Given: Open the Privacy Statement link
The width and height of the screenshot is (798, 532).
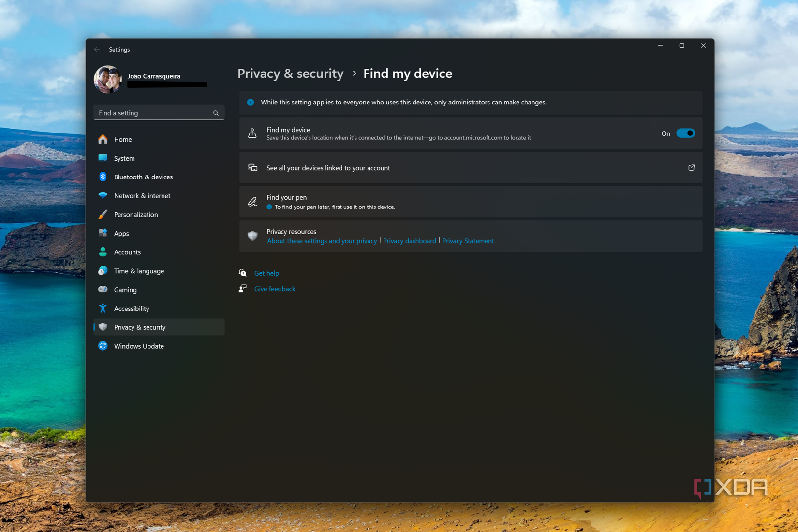Looking at the screenshot, I should click(468, 241).
